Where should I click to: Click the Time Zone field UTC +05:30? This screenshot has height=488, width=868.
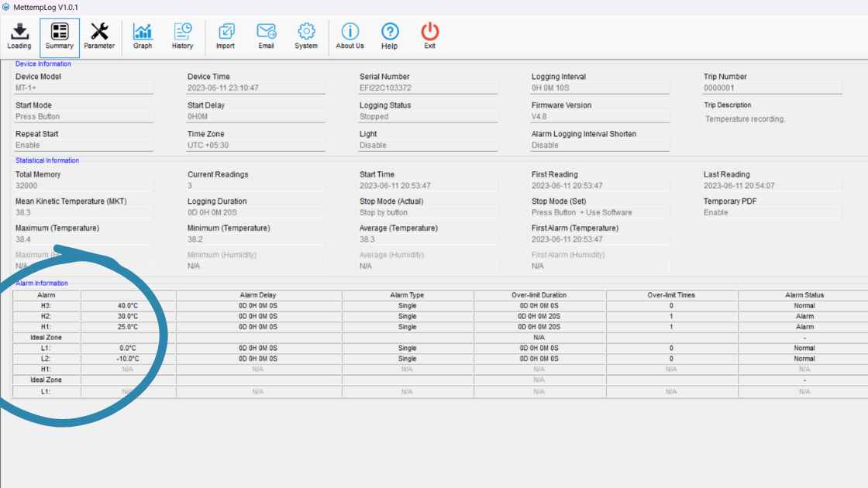pyautogui.click(x=256, y=146)
